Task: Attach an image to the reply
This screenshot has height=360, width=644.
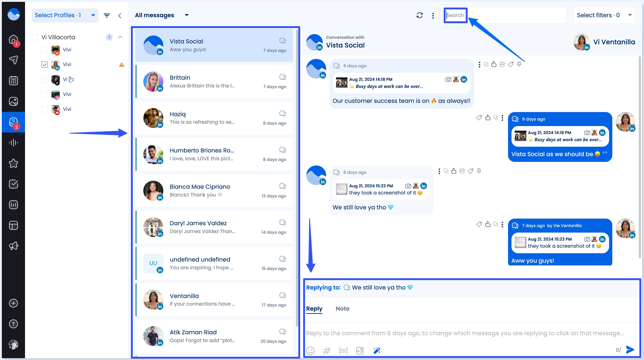Action: 360,351
